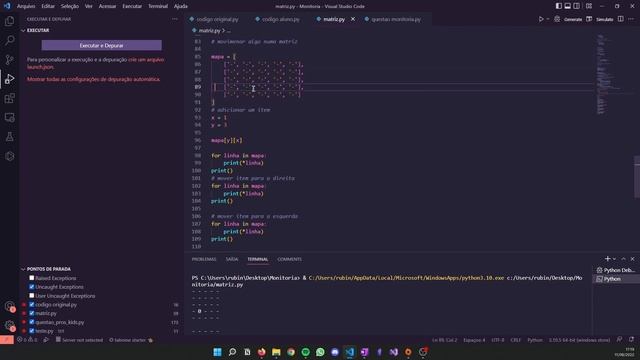Switch to the COMMENTS panel tab

pos(289,259)
